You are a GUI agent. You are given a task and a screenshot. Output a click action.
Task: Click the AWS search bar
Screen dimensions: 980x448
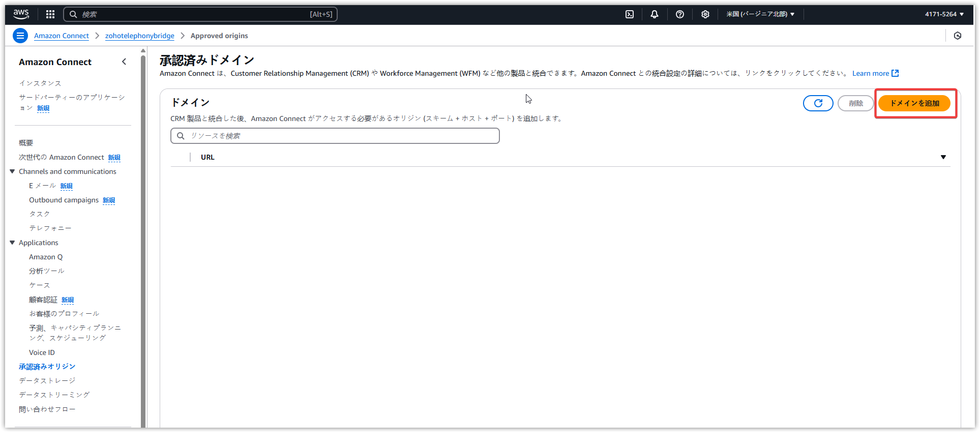[200, 14]
